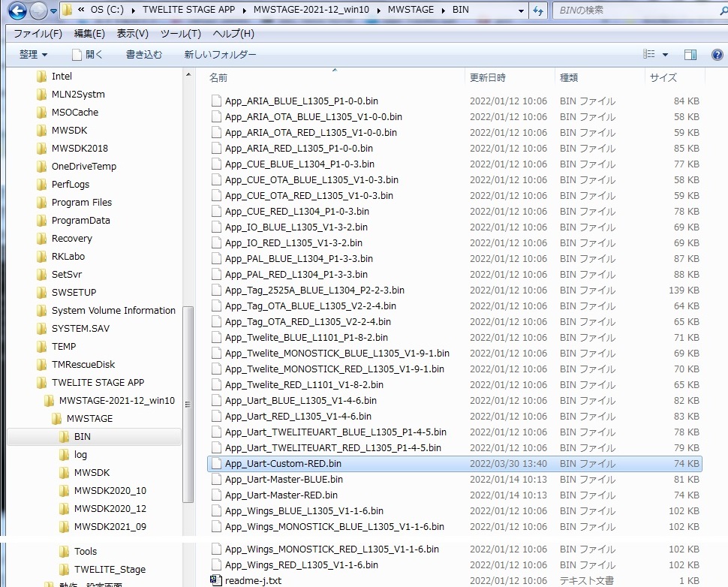
Task: Expand the address bar history dropdown
Action: (522, 11)
